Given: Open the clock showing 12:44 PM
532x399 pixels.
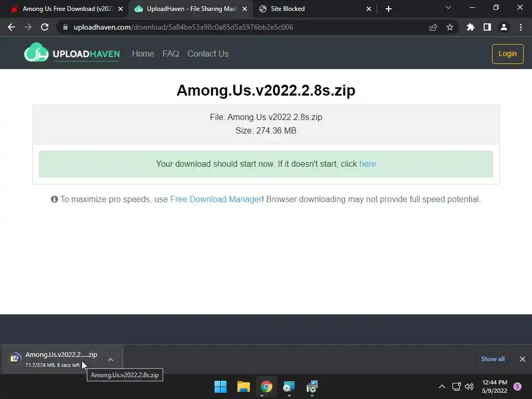Looking at the screenshot, I should pos(495,387).
